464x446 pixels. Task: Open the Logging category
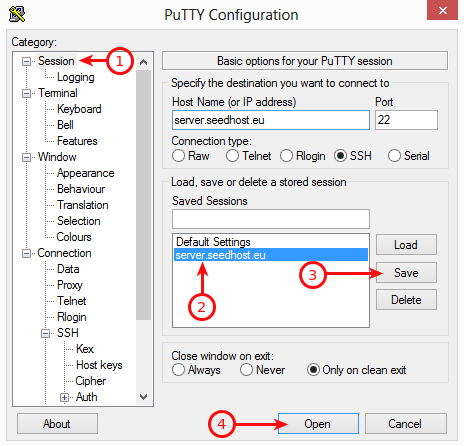(x=76, y=77)
